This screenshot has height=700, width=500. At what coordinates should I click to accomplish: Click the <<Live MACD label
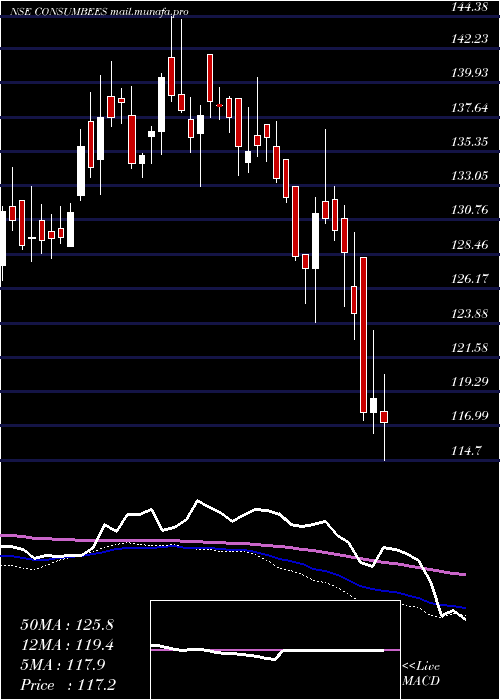(421, 673)
